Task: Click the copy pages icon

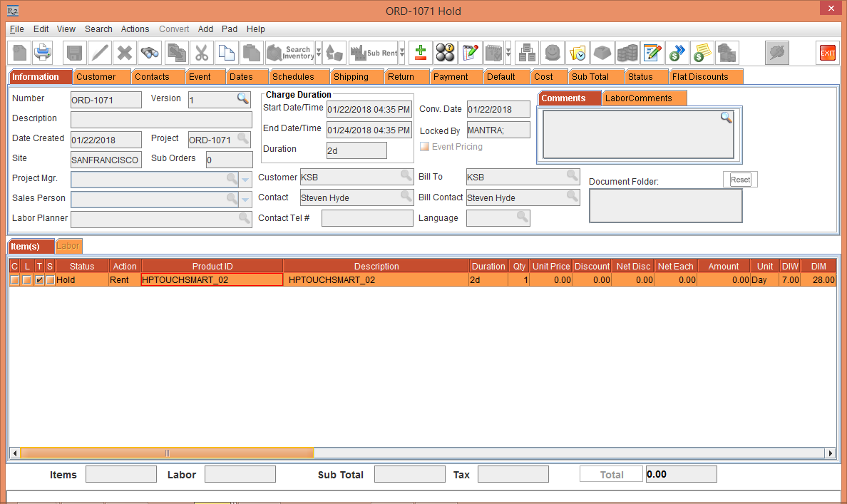Action: pos(227,53)
